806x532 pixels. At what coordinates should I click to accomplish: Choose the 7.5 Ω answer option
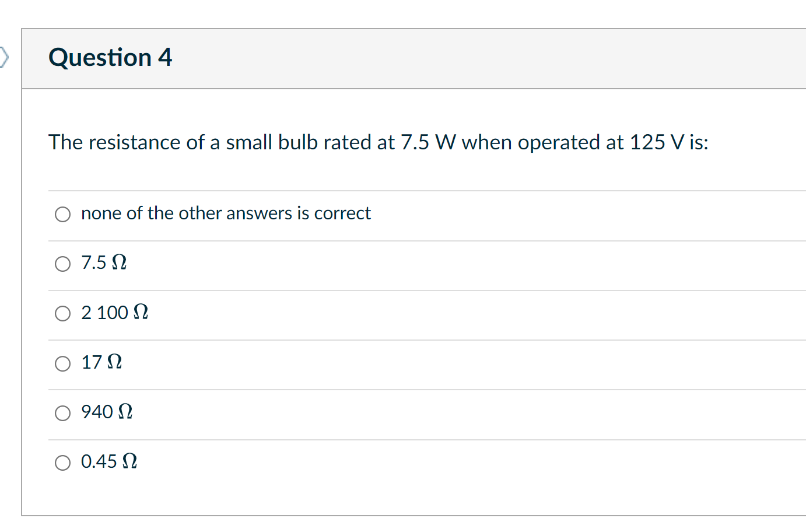(62, 264)
